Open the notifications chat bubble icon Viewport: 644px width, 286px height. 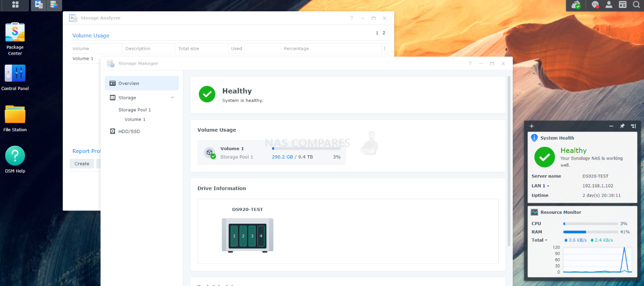[595, 5]
